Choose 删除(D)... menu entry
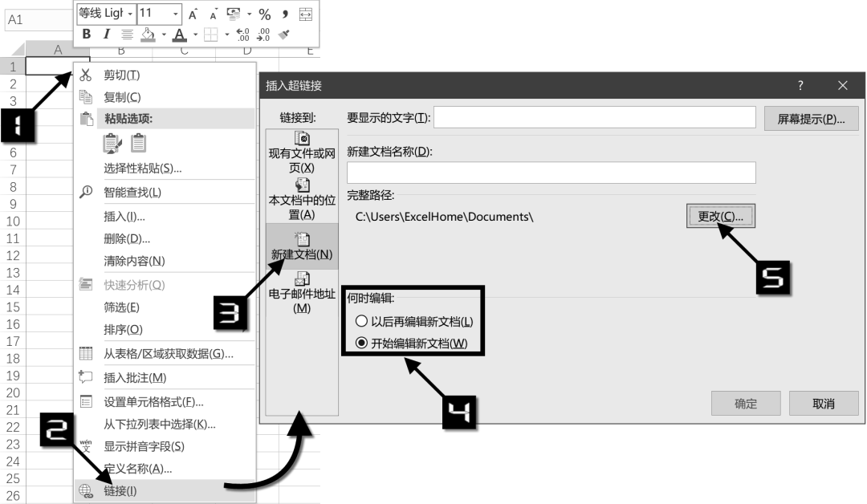The width and height of the screenshot is (867, 504). pyautogui.click(x=165, y=238)
